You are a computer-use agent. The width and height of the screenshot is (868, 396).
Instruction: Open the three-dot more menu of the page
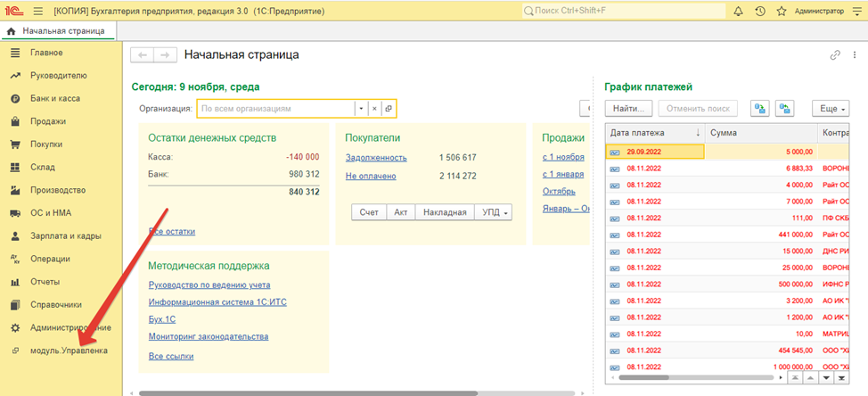point(854,54)
